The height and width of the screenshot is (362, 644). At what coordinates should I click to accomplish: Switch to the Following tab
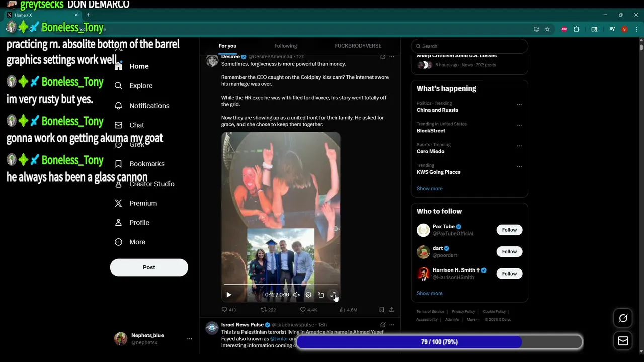click(x=285, y=46)
